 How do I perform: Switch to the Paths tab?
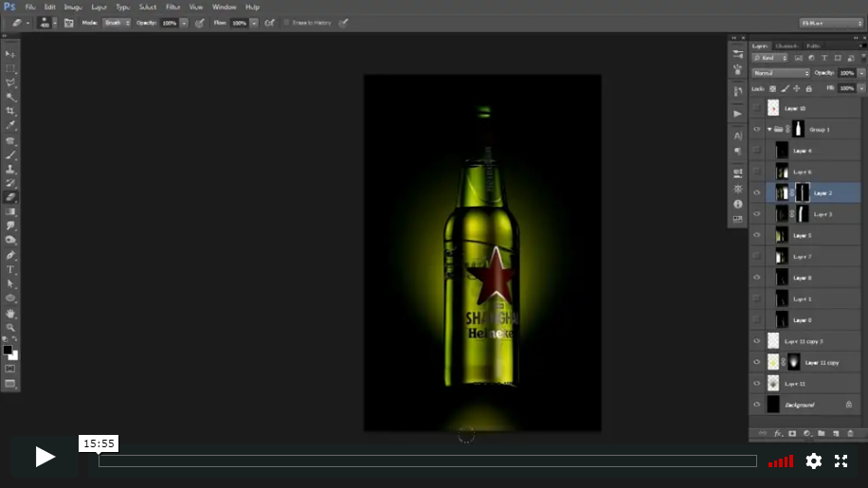813,45
